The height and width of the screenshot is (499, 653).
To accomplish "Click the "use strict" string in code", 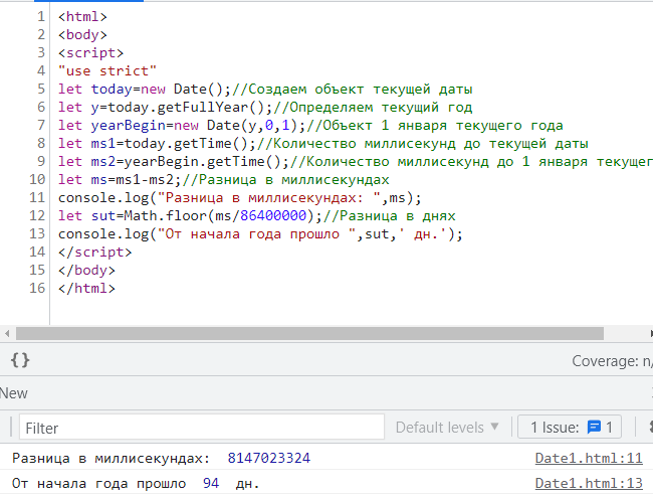I will point(107,71).
